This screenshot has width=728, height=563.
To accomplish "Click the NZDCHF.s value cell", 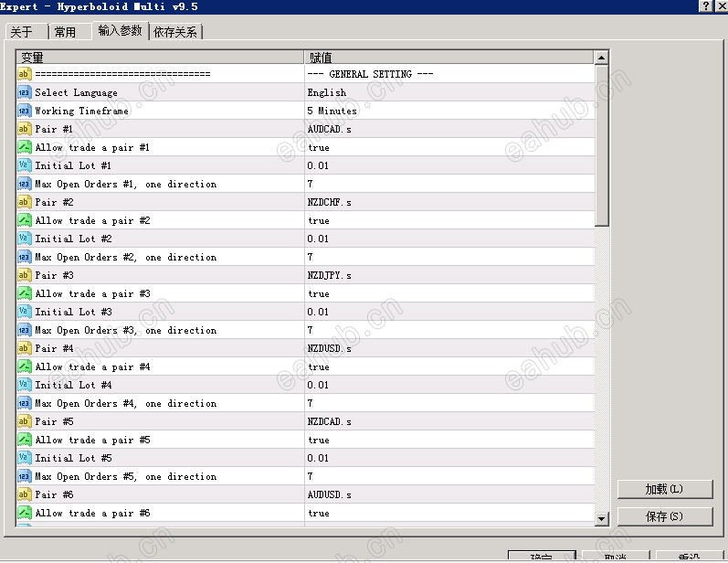I will pos(449,202).
